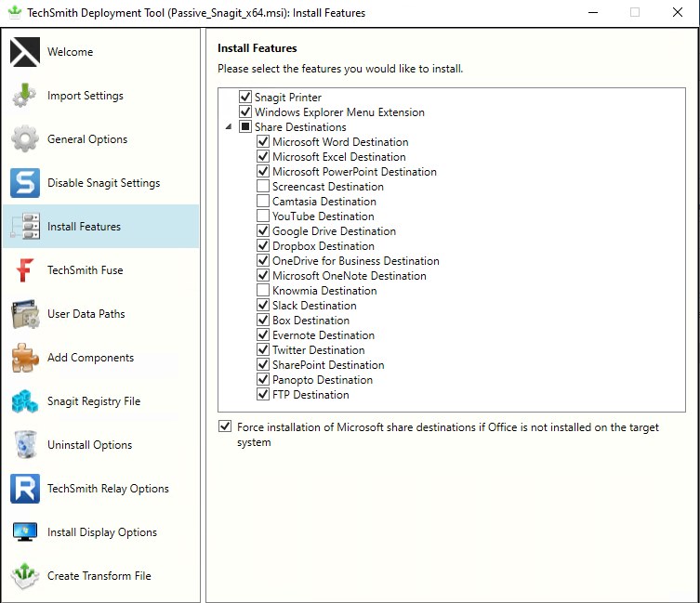Close the Deployment Tool window

click(678, 12)
